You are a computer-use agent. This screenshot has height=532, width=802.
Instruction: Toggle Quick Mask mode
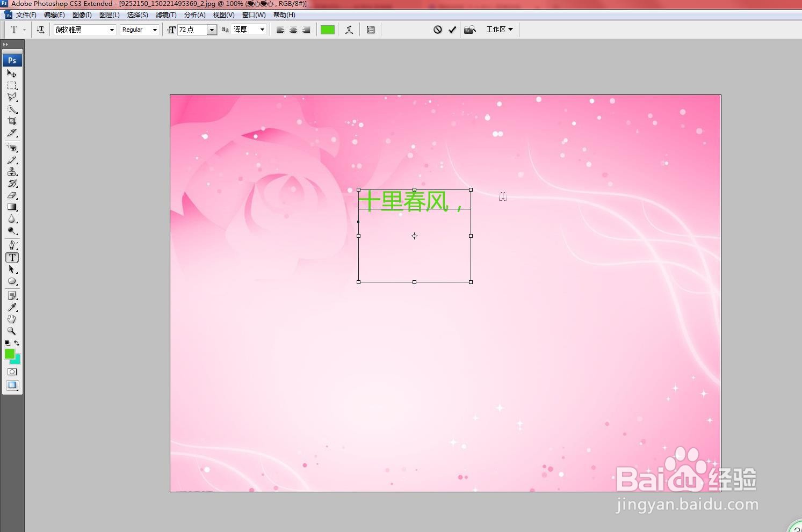click(12, 371)
